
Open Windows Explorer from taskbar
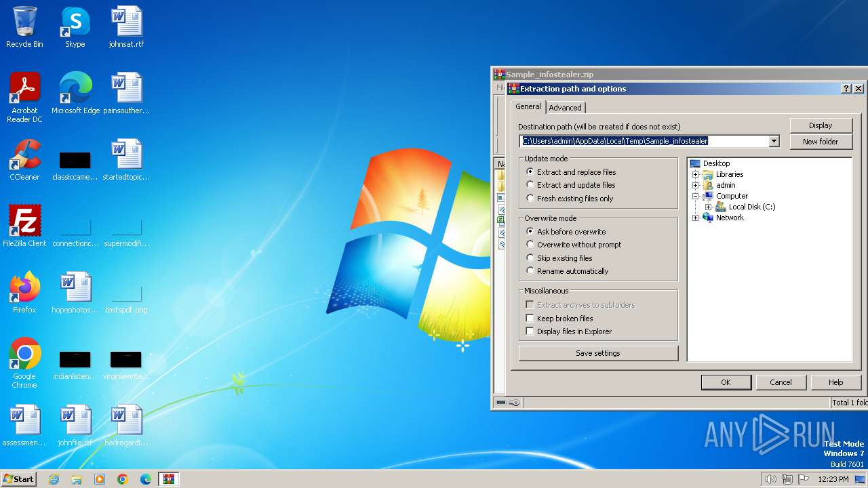tap(77, 479)
